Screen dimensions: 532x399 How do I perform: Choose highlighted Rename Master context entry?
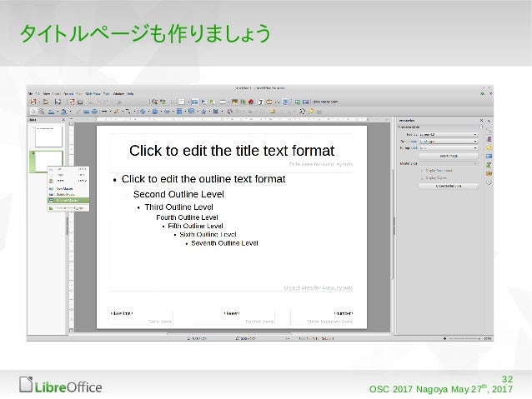click(68, 201)
